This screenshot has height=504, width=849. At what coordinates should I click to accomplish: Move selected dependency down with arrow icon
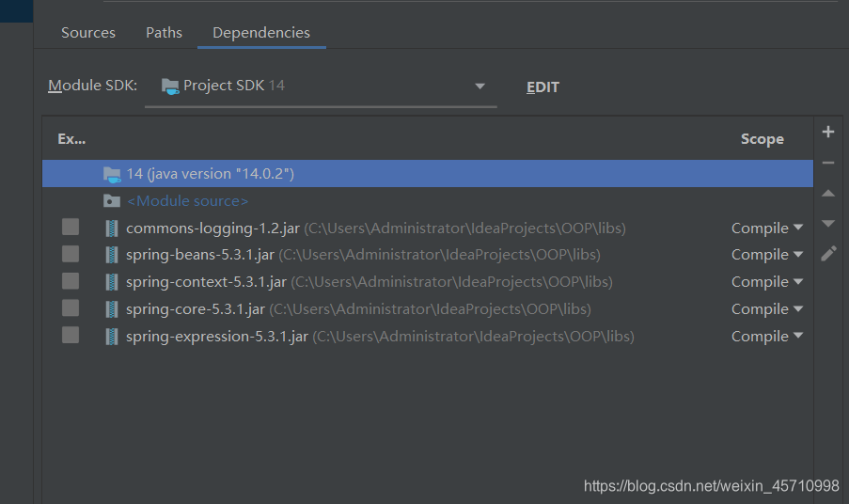[x=828, y=223]
